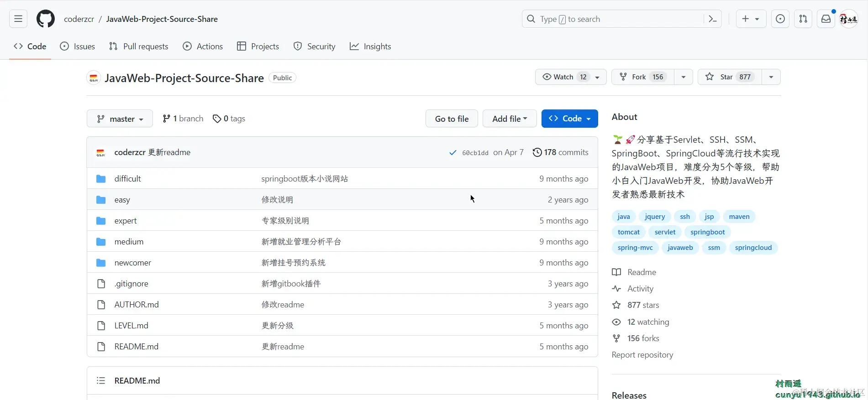Click the repository owner avatar beside title
868x400 pixels.
coord(94,78)
